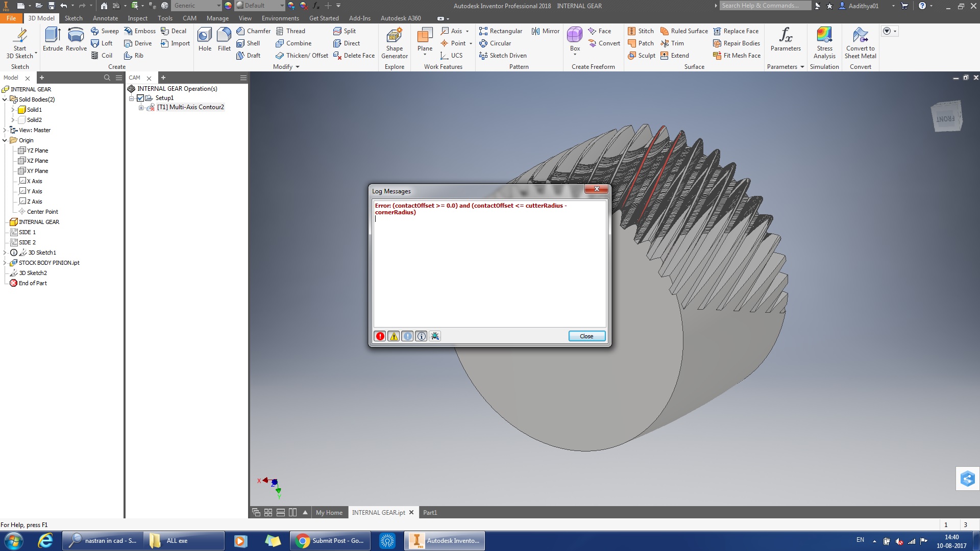980x551 pixels.
Task: Expand the Multi-Axis Contour2 operation node
Action: (141, 107)
